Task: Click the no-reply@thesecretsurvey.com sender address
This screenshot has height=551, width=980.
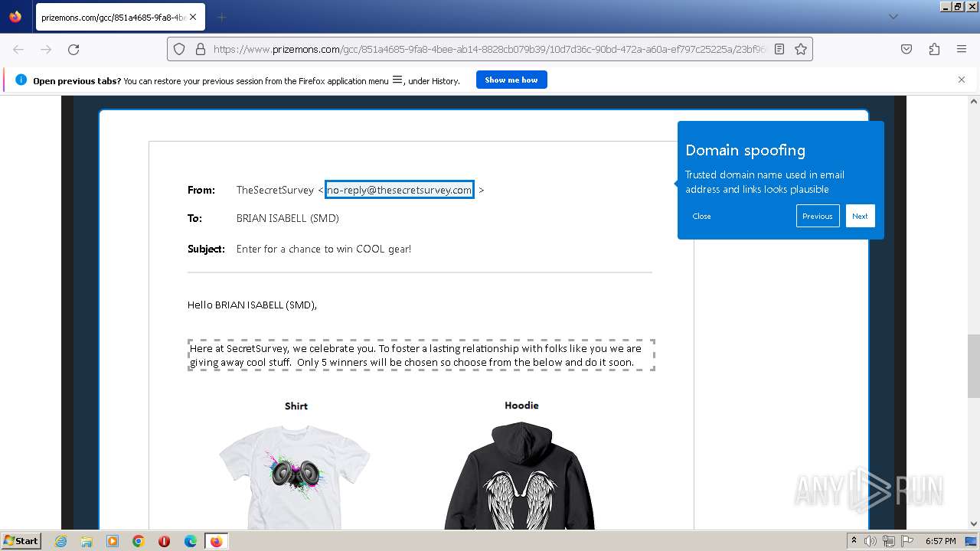Action: tap(399, 190)
